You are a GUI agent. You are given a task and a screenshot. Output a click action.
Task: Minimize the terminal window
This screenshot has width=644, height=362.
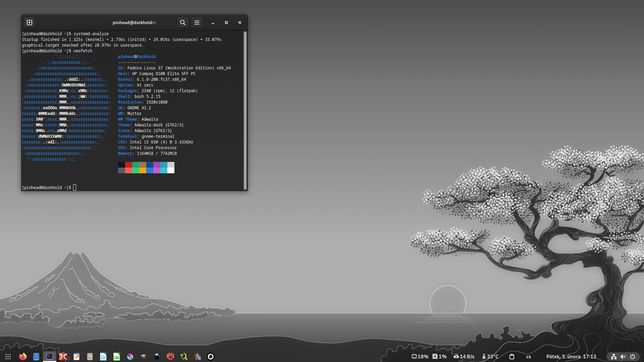(x=213, y=22)
